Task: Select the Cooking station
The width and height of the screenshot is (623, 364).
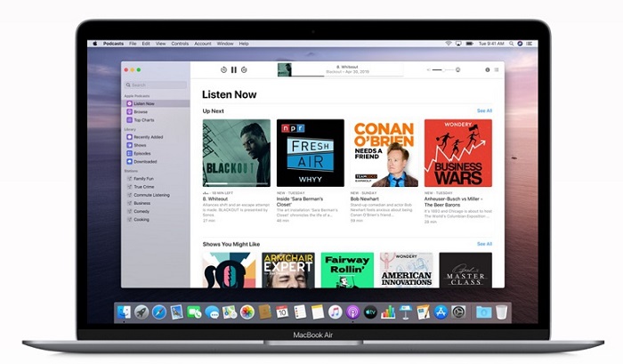Action: 156,219
